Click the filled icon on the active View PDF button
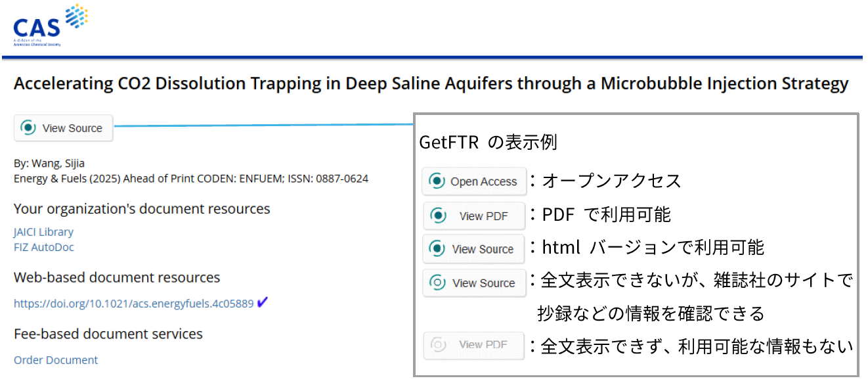Screen dimensions: 868x389 coord(437,216)
